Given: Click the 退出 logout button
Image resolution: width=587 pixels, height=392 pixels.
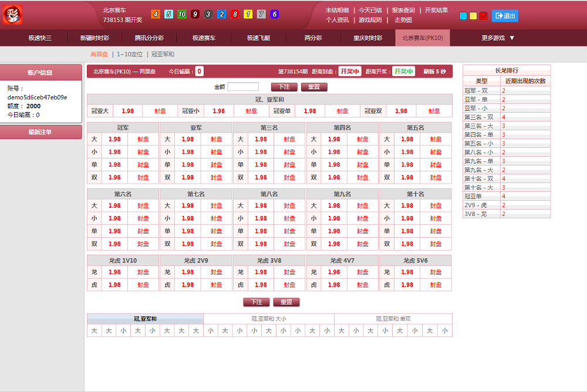Looking at the screenshot, I should coord(505,16).
